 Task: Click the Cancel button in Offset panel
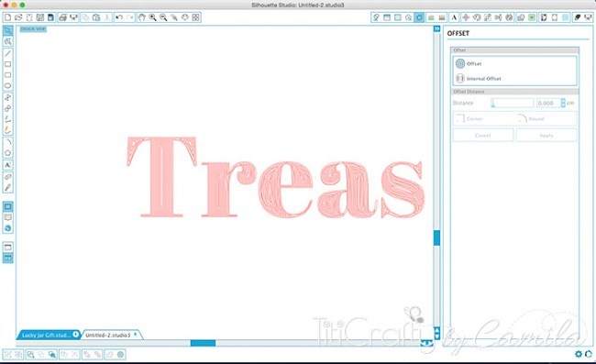tap(483, 136)
